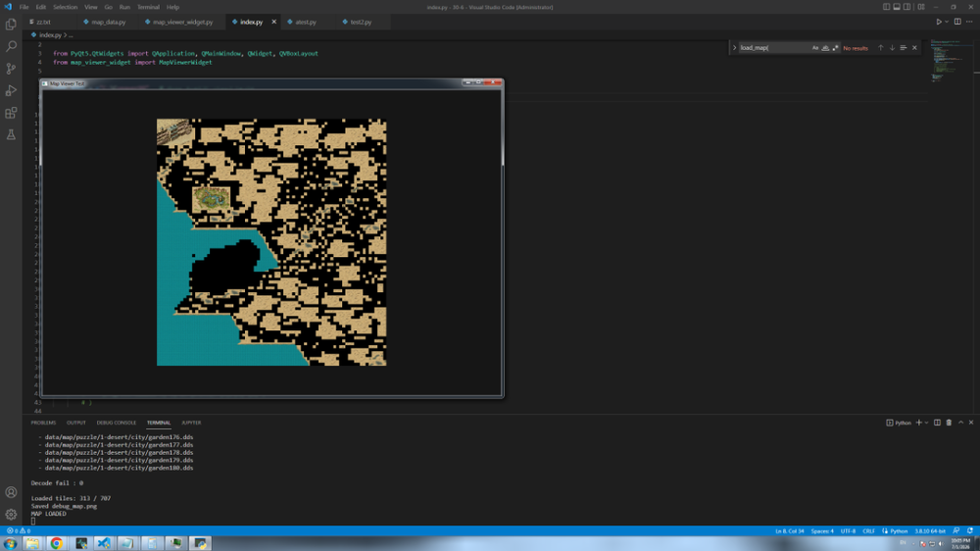980x551 pixels.
Task: Split the terminal
Action: tap(937, 423)
